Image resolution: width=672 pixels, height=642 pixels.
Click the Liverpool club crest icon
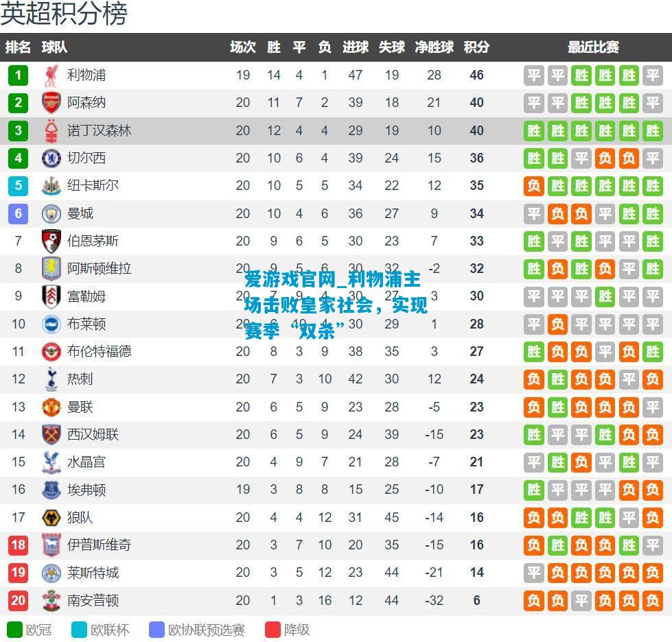[x=51, y=75]
